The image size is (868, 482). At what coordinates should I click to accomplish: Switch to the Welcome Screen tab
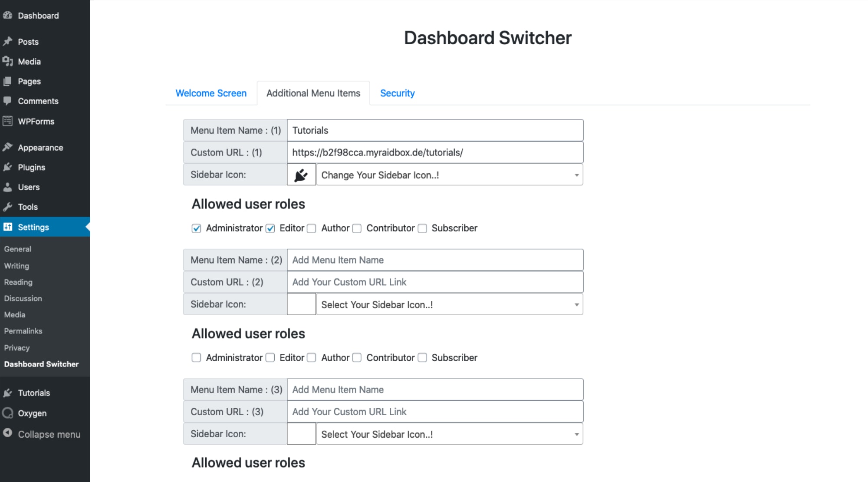pyautogui.click(x=211, y=93)
